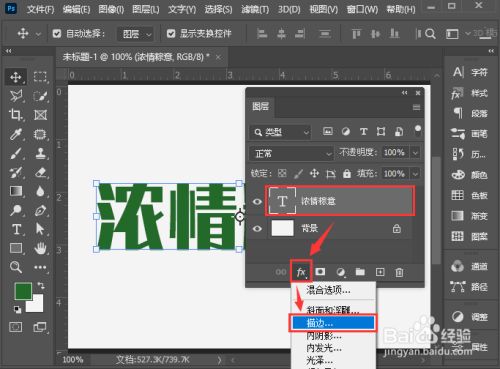Open the fx layer style button

point(301,272)
